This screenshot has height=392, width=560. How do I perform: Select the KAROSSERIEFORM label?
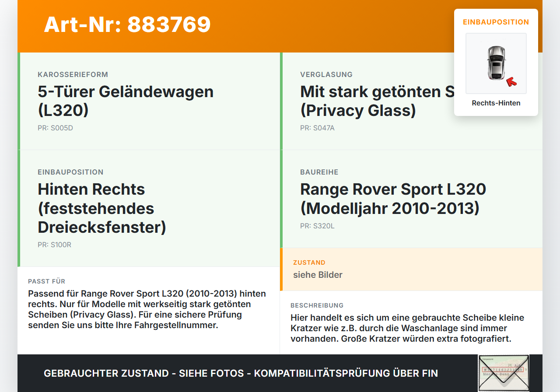(73, 74)
